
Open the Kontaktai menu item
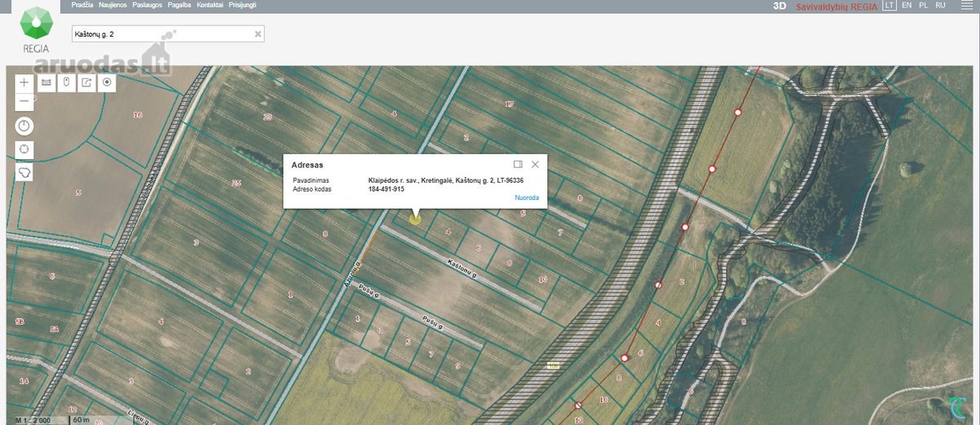[211, 5]
